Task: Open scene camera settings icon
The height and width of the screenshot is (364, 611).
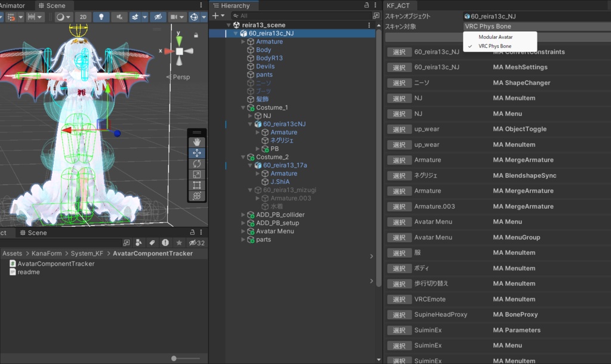Action: (174, 17)
